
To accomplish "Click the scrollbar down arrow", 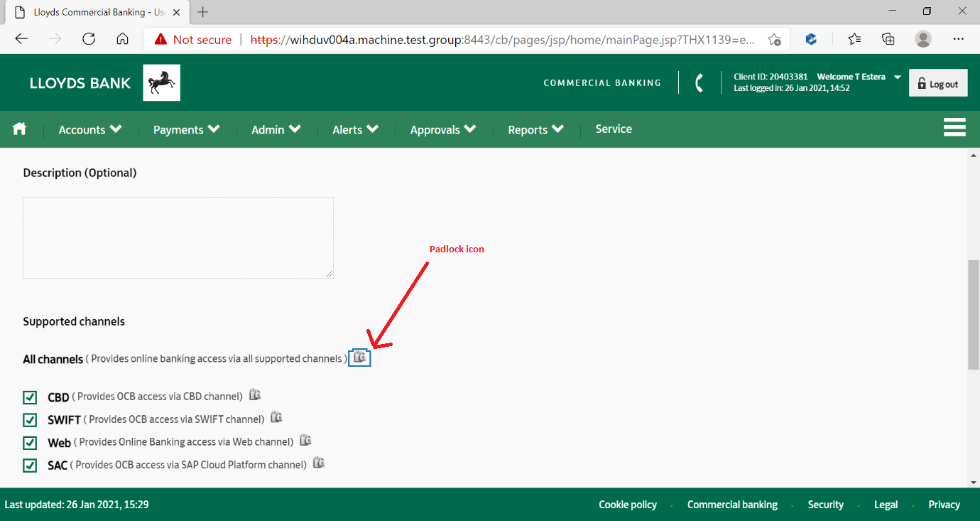I will (973, 482).
